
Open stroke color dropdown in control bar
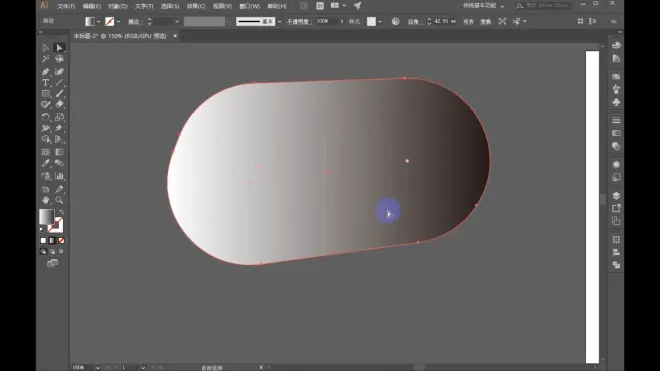118,21
